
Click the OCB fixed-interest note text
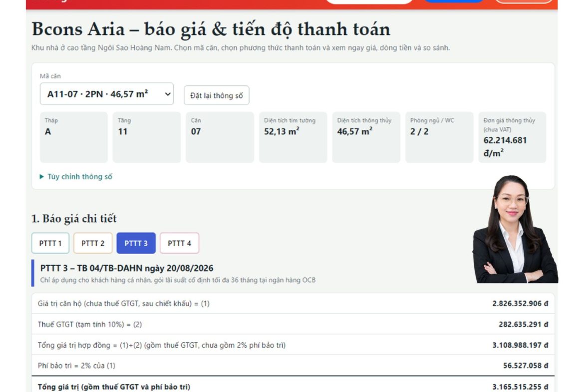click(178, 280)
